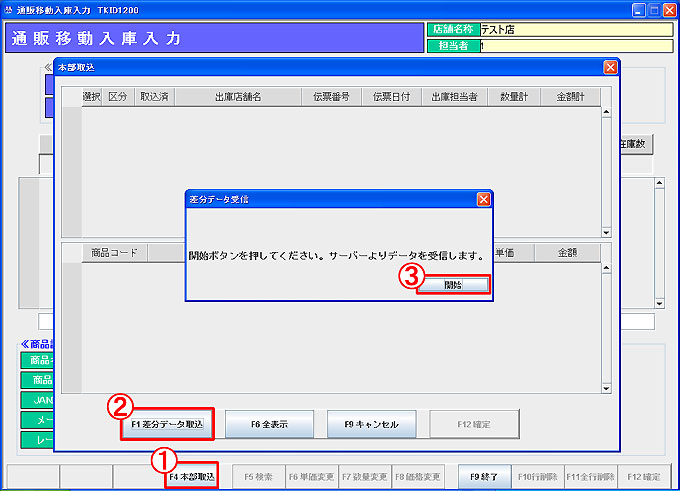Select the 出庫店舗名 column header
Viewport: 680px width, 491px height.
[x=238, y=97]
